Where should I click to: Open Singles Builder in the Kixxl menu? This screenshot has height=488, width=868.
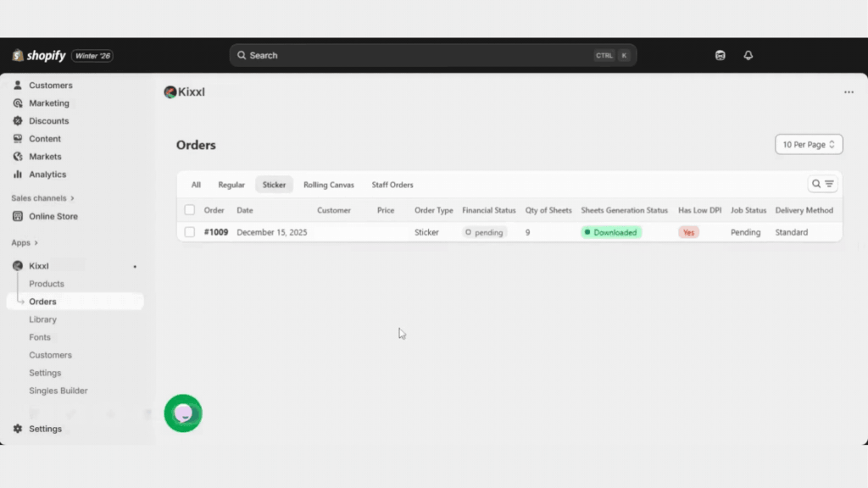pyautogui.click(x=58, y=391)
